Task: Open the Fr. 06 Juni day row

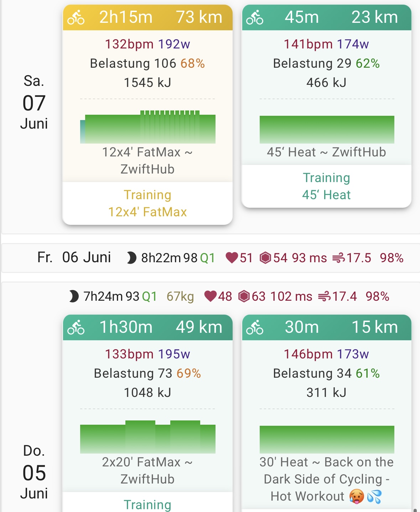Action: (74, 257)
